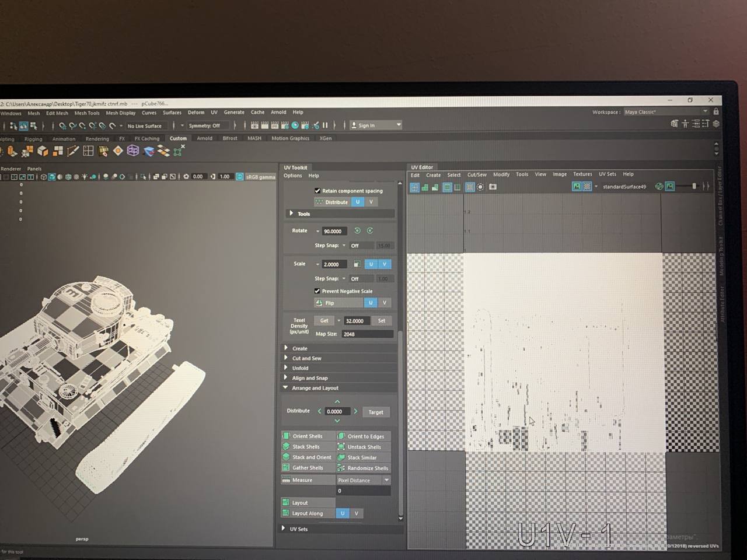This screenshot has width=747, height=560.
Task: Click the Set texel density button
Action: click(x=382, y=320)
